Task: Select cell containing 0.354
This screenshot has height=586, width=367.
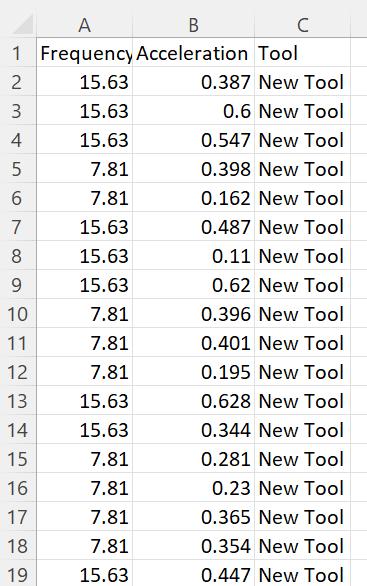Action: point(193,545)
